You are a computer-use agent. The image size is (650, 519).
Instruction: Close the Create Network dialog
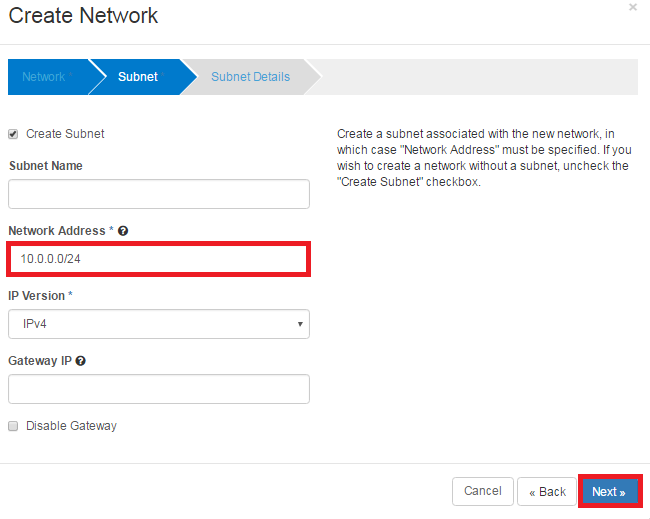632,7
